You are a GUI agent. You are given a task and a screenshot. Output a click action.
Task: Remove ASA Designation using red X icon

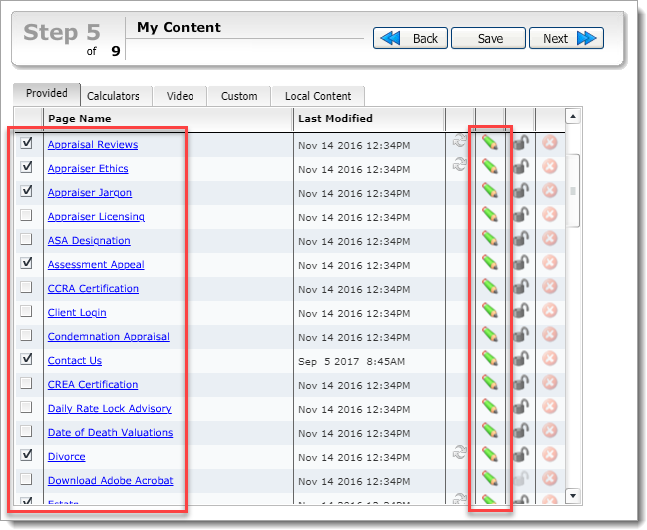pyautogui.click(x=550, y=239)
